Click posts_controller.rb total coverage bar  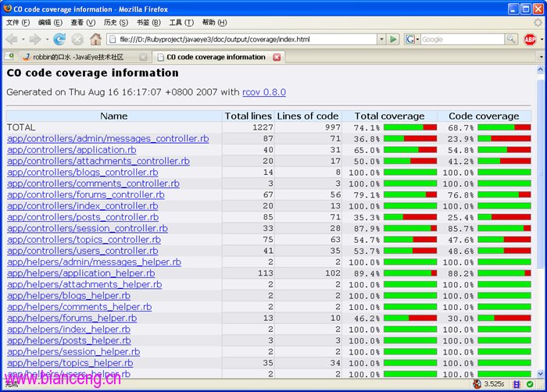point(410,217)
